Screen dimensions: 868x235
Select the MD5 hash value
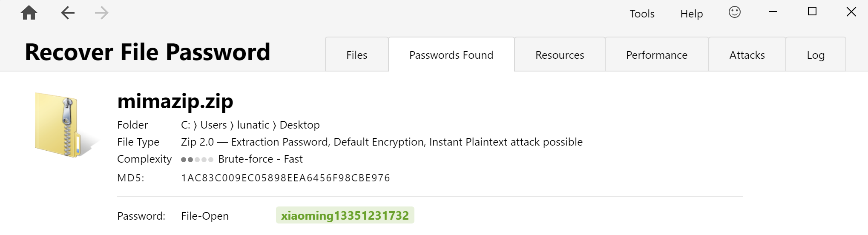click(x=285, y=178)
